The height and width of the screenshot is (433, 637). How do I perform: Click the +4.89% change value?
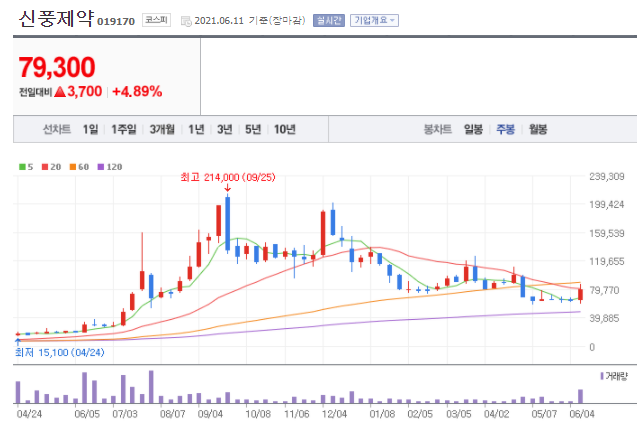coord(137,91)
